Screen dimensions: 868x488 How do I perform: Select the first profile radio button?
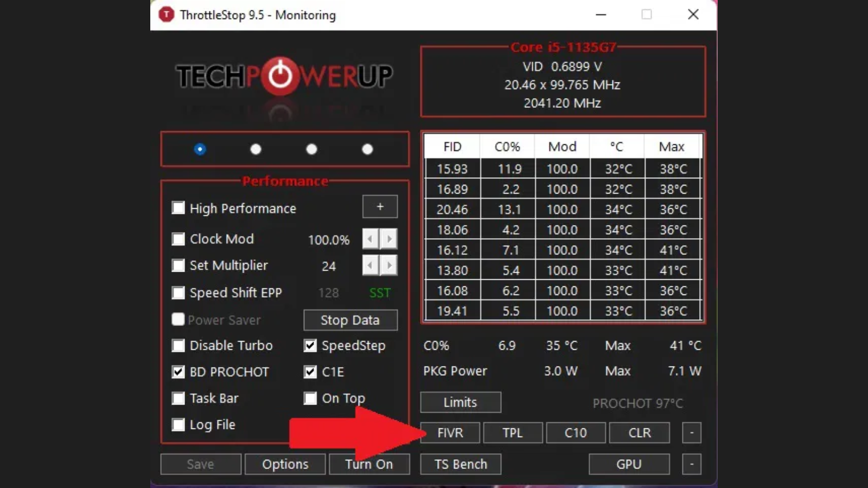[x=200, y=149]
